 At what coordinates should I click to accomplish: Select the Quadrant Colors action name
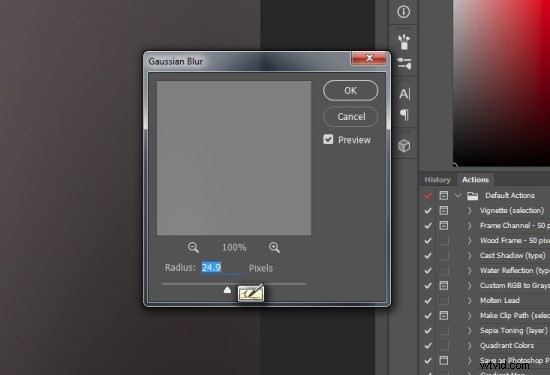(x=507, y=346)
